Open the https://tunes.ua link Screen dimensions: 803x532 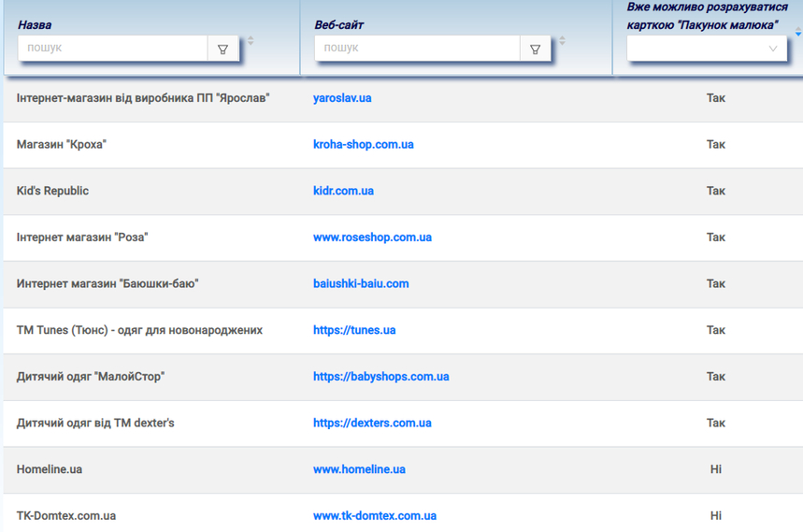[354, 330]
